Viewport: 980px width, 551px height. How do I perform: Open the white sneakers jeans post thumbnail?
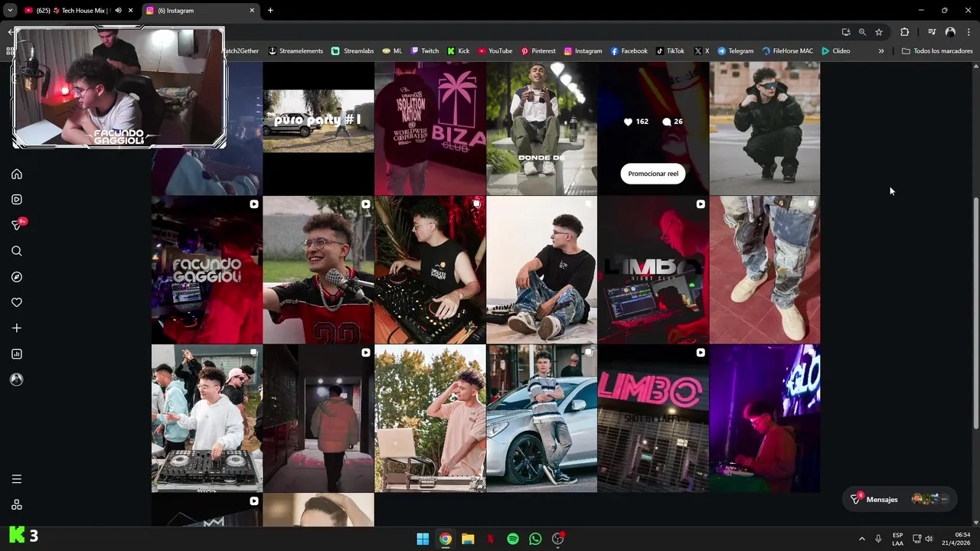(x=765, y=270)
